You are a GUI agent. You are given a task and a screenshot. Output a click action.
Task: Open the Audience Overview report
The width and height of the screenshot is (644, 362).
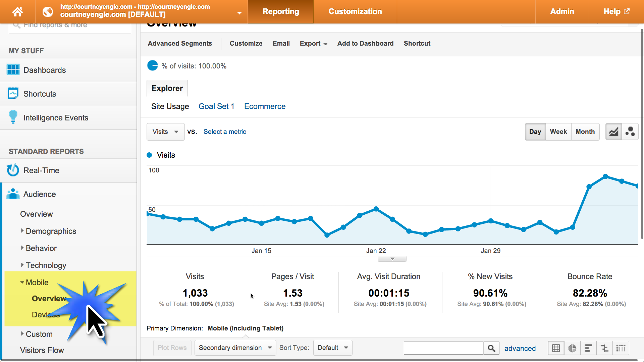click(37, 214)
